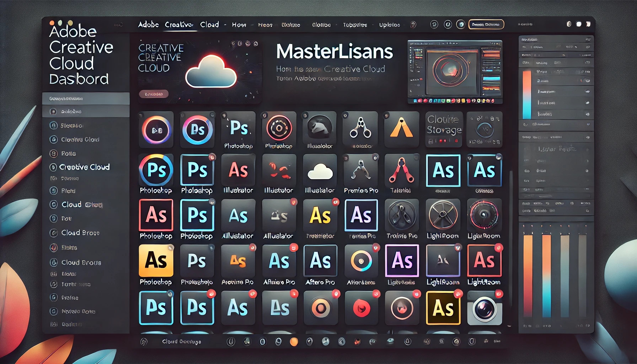Open the red-ringed camera lens Light Room icon
637x364 pixels.
point(484,215)
